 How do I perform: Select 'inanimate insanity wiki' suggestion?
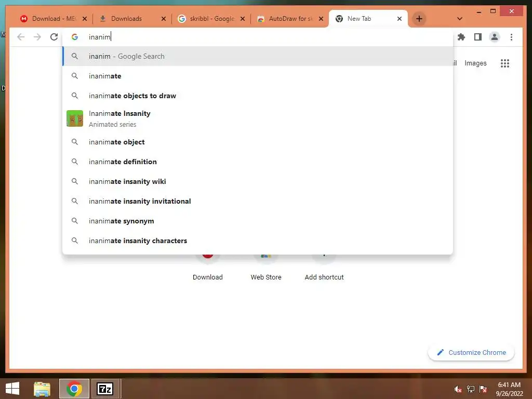pyautogui.click(x=258, y=181)
